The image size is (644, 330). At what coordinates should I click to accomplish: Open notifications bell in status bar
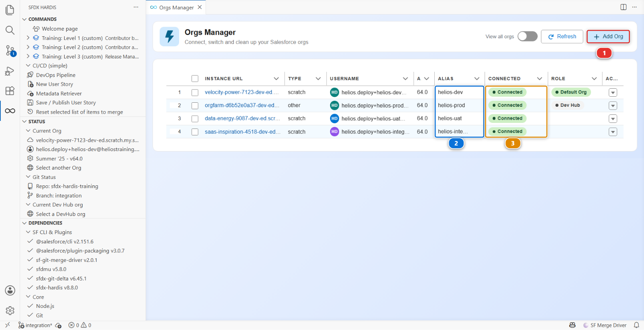pyautogui.click(x=636, y=325)
